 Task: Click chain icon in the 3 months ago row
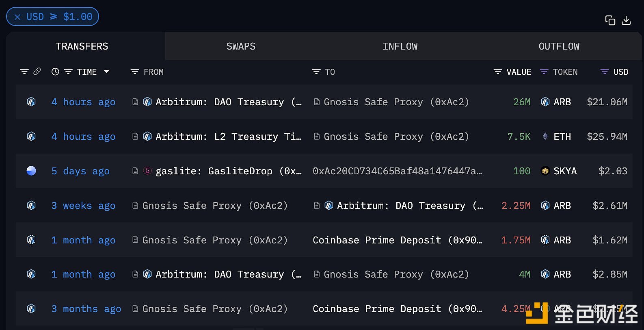coord(31,309)
